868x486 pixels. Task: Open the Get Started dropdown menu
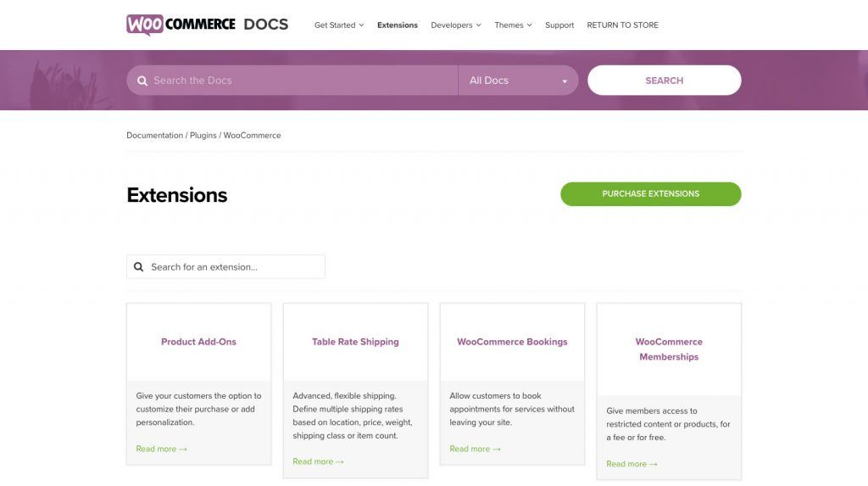(339, 25)
